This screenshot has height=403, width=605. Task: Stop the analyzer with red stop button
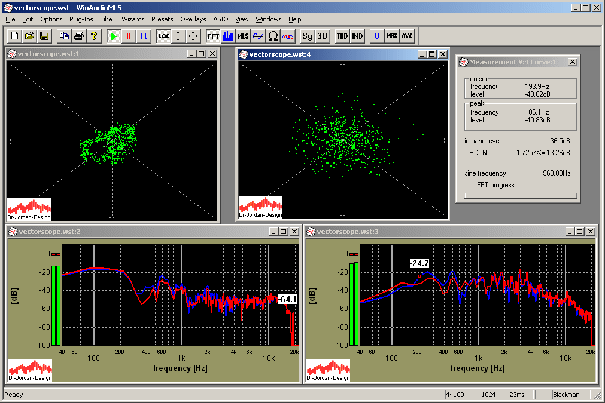click(x=130, y=35)
